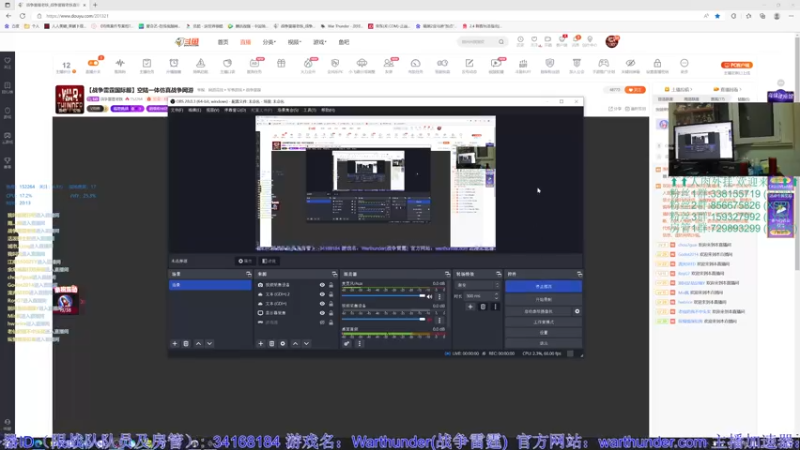800x450 pixels.
Task: Toggle visibility of video capture device source
Action: [x=322, y=285]
